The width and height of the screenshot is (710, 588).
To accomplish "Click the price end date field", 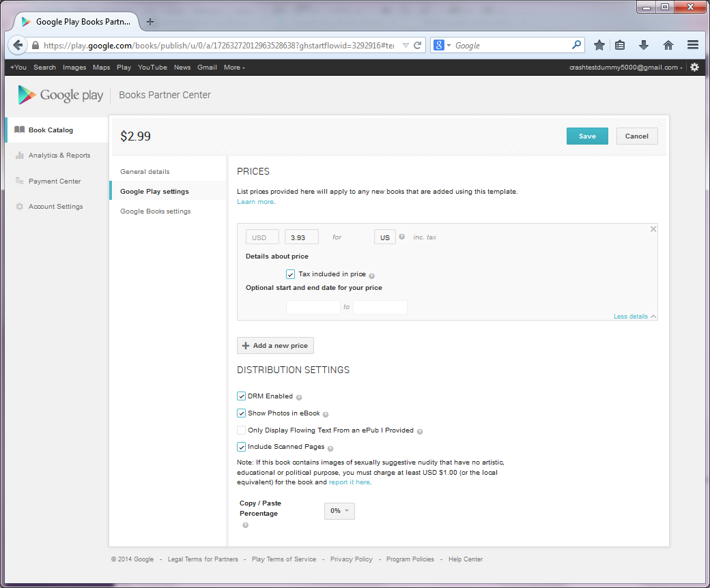I will point(380,307).
